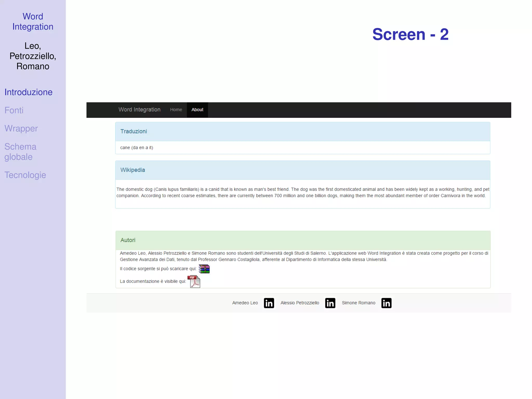Open the Fonti sidebar section
The image size is (532, 399).
coord(14,110)
